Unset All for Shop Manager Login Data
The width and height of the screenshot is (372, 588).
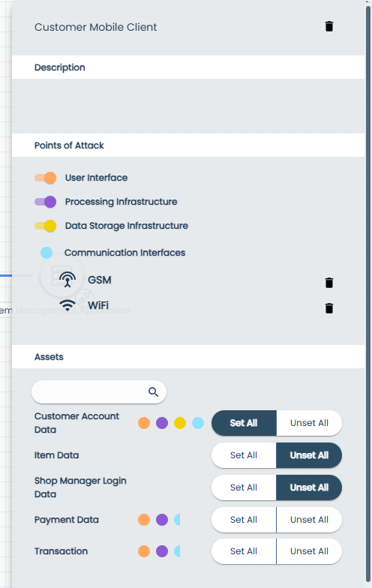tap(309, 487)
